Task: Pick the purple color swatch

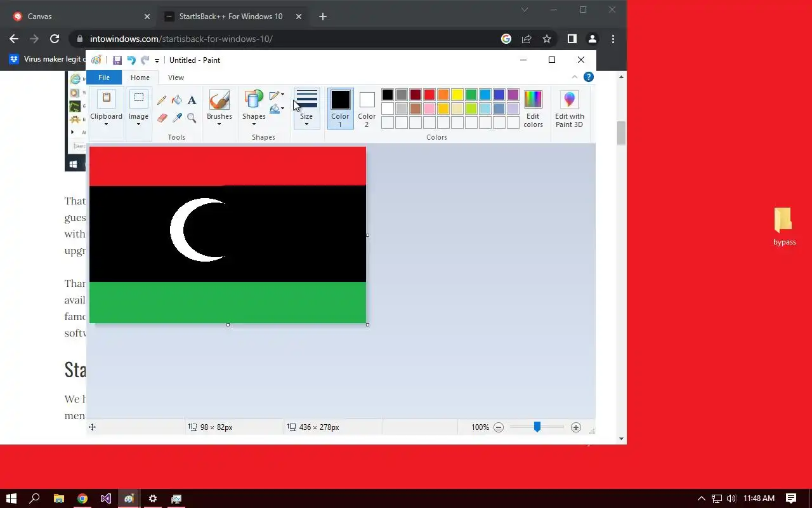Action: click(513, 95)
